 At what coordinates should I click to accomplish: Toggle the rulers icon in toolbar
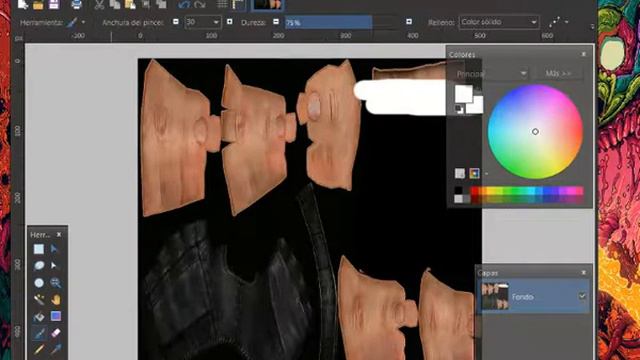tap(238, 4)
